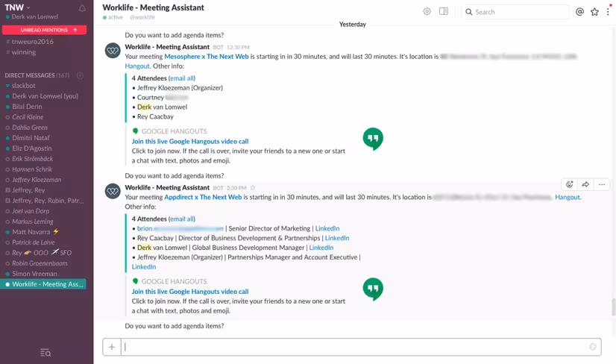Image resolution: width=616 pixels, height=364 pixels.
Task: Open LinkedIn for Senior Director of Marketing
Action: (327, 228)
